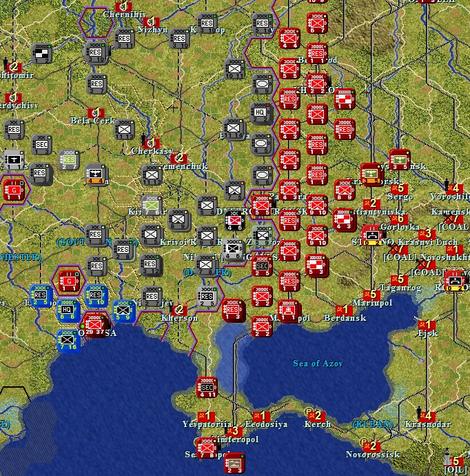The height and width of the screenshot is (476, 470).
Task: Select blue RES unit marked 2-5
Action: [40, 296]
